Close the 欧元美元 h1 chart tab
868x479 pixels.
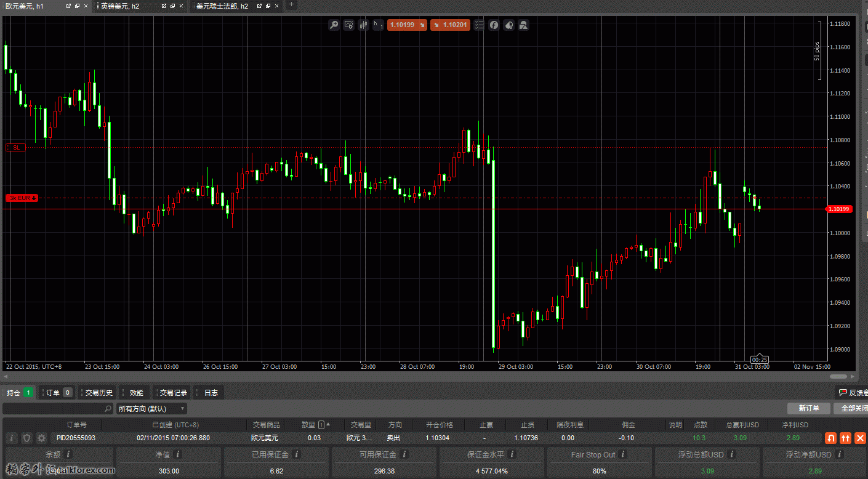click(86, 6)
